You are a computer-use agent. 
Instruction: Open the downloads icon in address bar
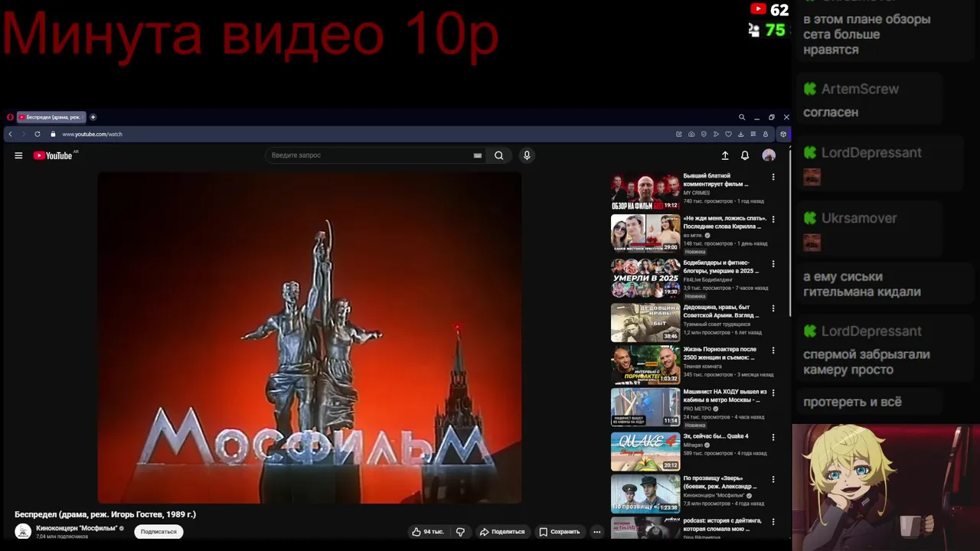[x=740, y=134]
